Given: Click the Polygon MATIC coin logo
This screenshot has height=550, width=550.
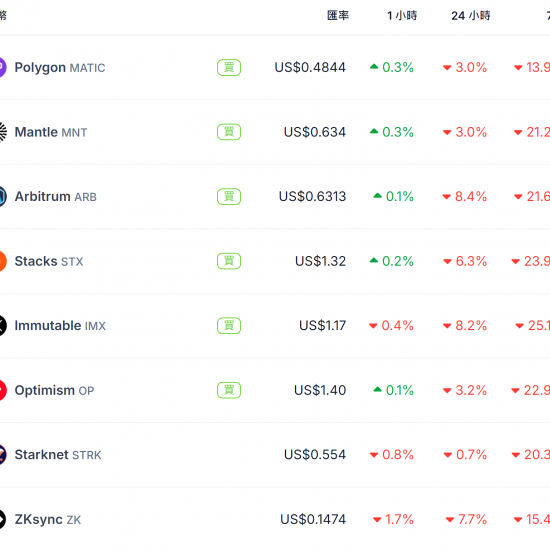Looking at the screenshot, I should 2,67.
